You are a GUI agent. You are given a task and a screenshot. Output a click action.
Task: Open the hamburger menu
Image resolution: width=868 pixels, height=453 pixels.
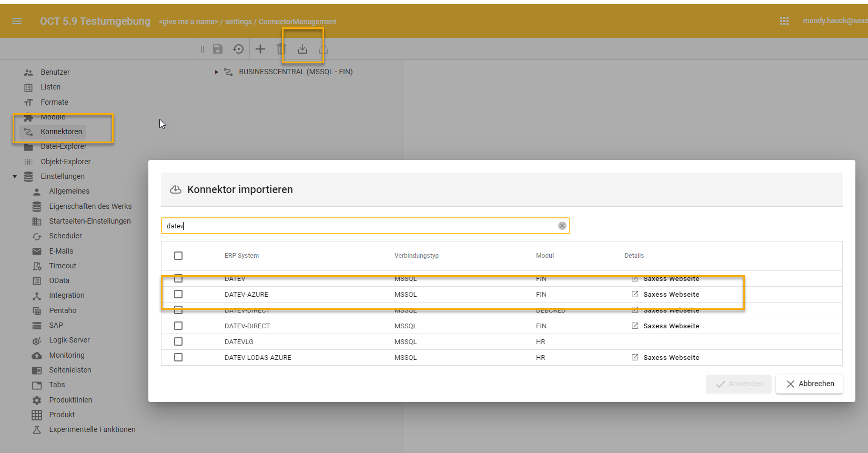click(x=17, y=21)
